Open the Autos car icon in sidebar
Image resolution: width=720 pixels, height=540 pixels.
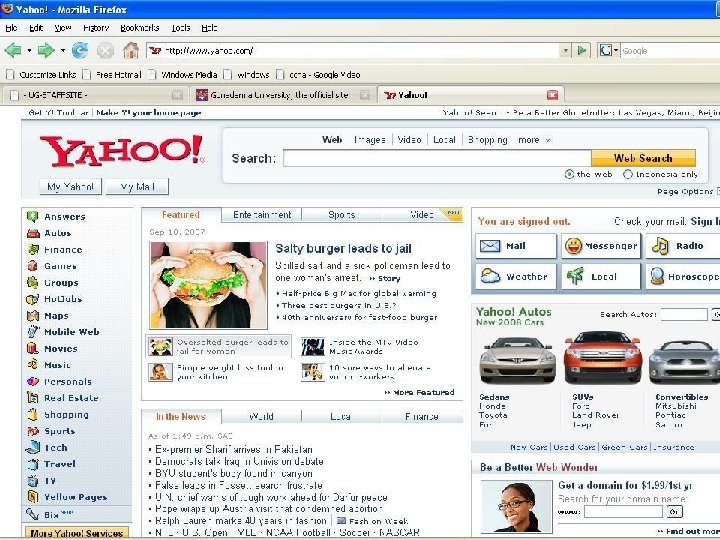click(x=33, y=233)
